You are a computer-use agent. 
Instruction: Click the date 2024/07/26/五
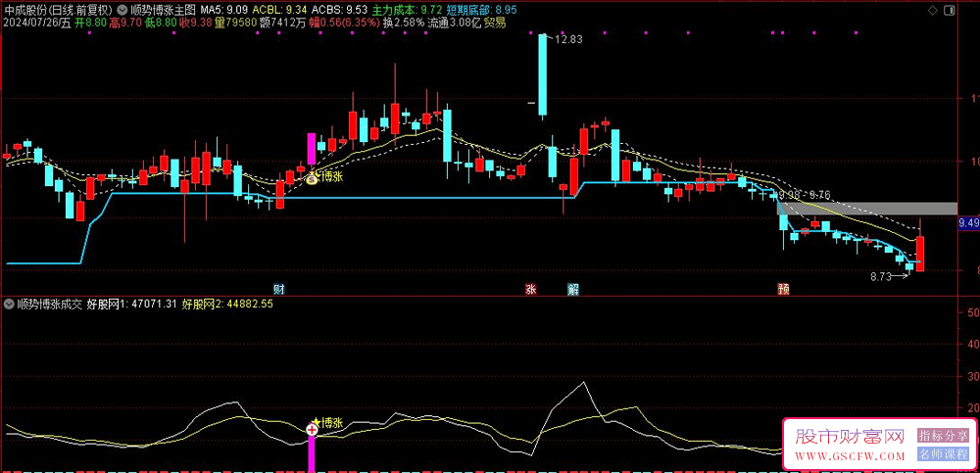[36, 22]
